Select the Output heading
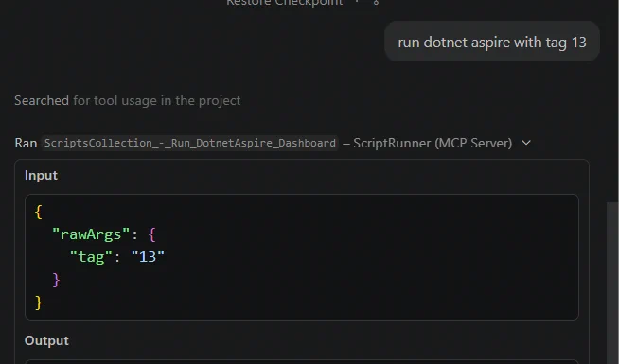 (x=46, y=340)
